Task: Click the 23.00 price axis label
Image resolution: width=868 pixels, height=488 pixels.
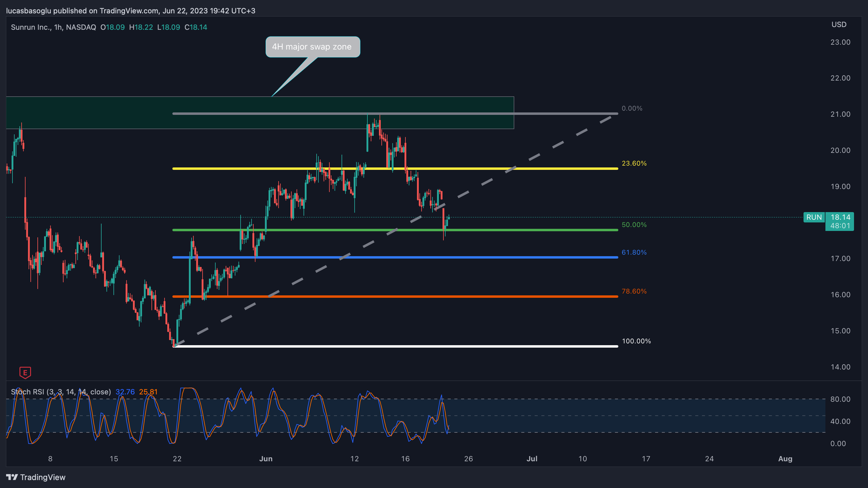Action: tap(840, 42)
